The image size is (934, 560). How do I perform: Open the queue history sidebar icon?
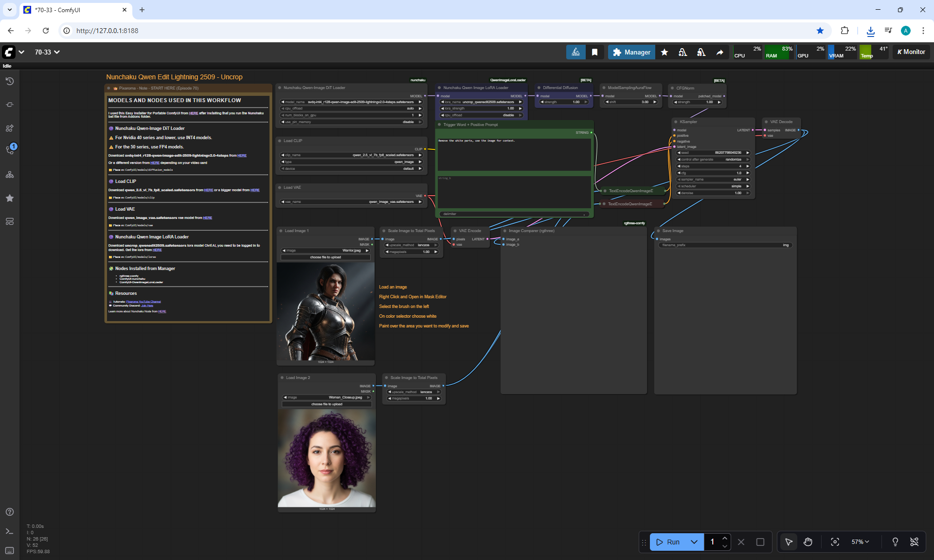(9, 81)
